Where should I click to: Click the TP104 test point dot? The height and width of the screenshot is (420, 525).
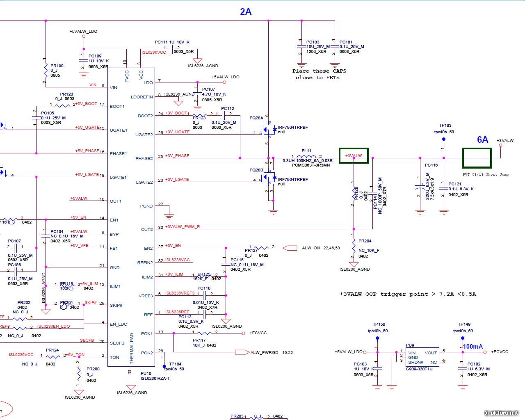164,366
